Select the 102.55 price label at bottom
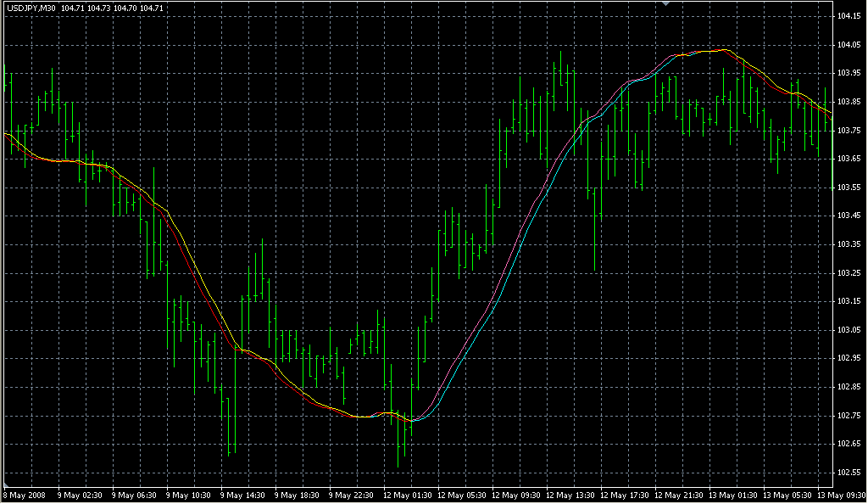The height and width of the screenshot is (504, 868). tap(849, 472)
